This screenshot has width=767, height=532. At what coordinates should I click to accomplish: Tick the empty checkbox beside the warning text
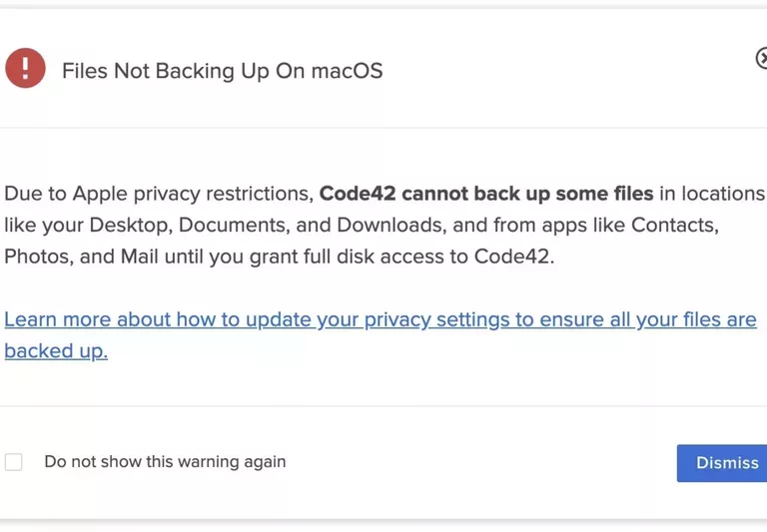(x=14, y=462)
